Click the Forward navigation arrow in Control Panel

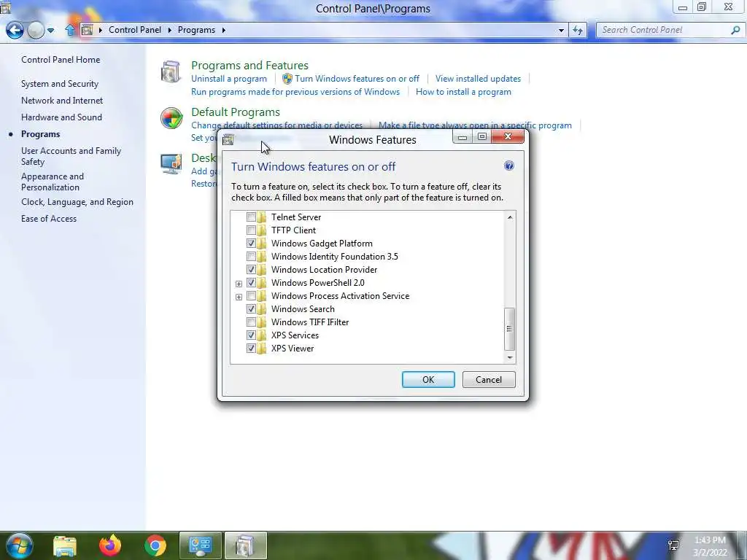pyautogui.click(x=36, y=30)
